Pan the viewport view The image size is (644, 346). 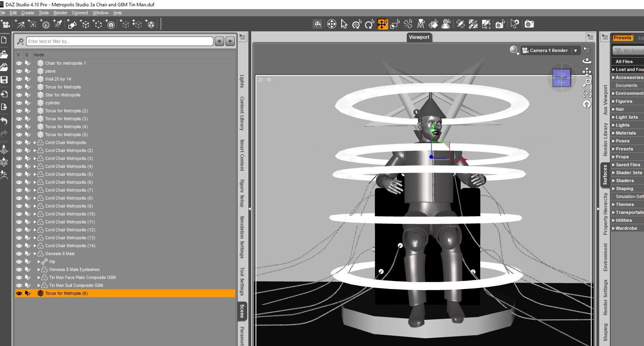[x=587, y=72]
